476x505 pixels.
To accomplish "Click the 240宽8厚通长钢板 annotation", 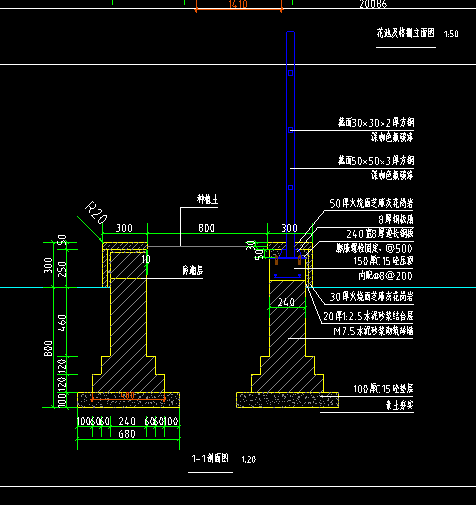I will tap(380, 234).
